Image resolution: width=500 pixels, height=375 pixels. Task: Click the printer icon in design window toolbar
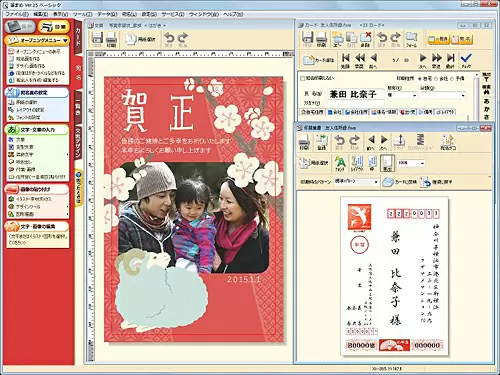pos(111,39)
